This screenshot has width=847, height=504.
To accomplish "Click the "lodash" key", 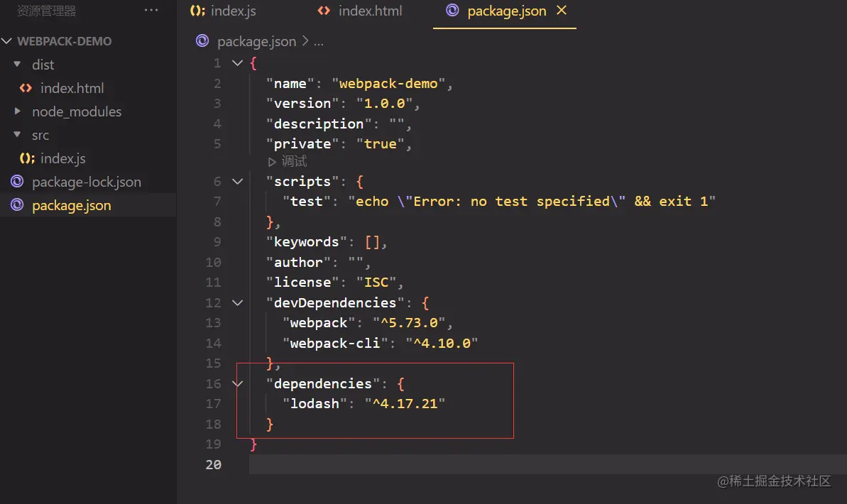I will tap(315, 403).
